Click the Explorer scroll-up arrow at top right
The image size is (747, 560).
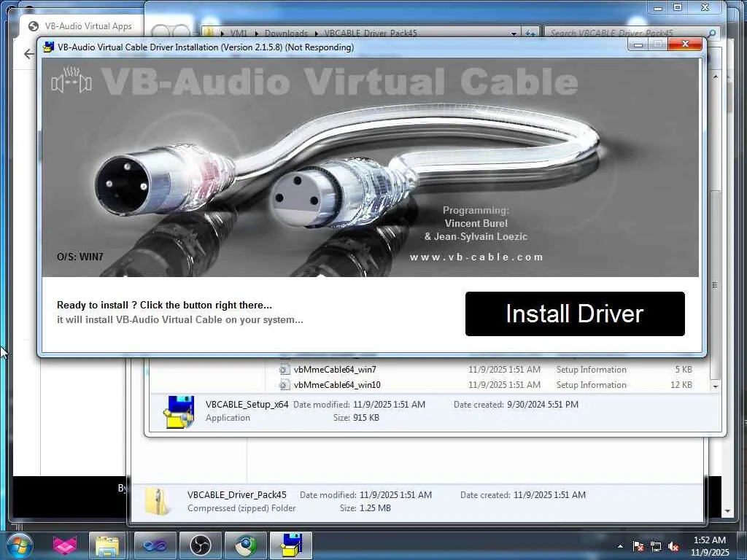715,77
